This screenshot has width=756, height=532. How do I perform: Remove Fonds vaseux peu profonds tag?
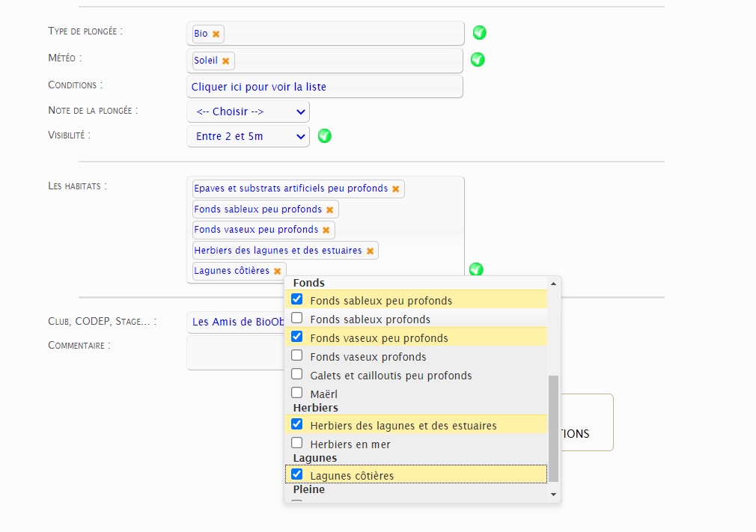326,230
